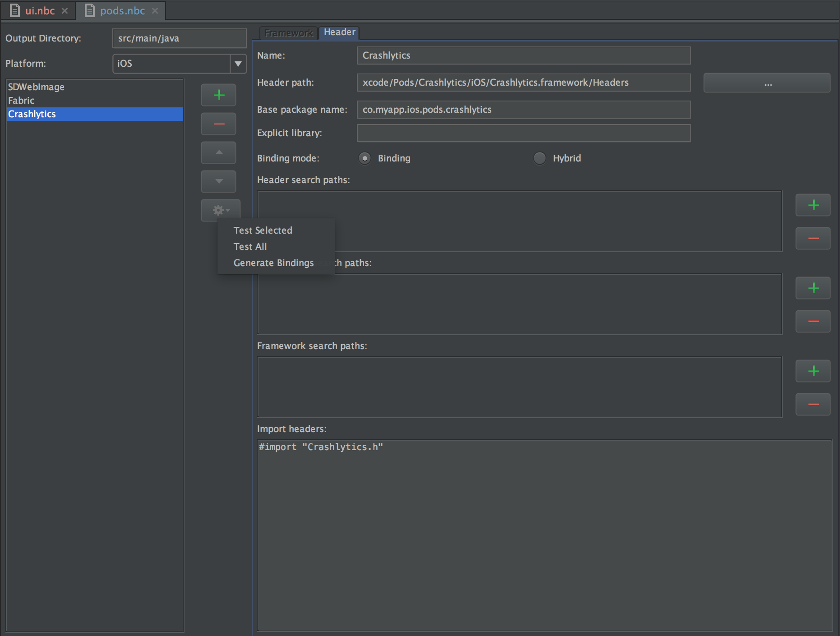This screenshot has width=840, height=636.
Task: Switch binding mode to Hybrid
Action: click(x=540, y=158)
